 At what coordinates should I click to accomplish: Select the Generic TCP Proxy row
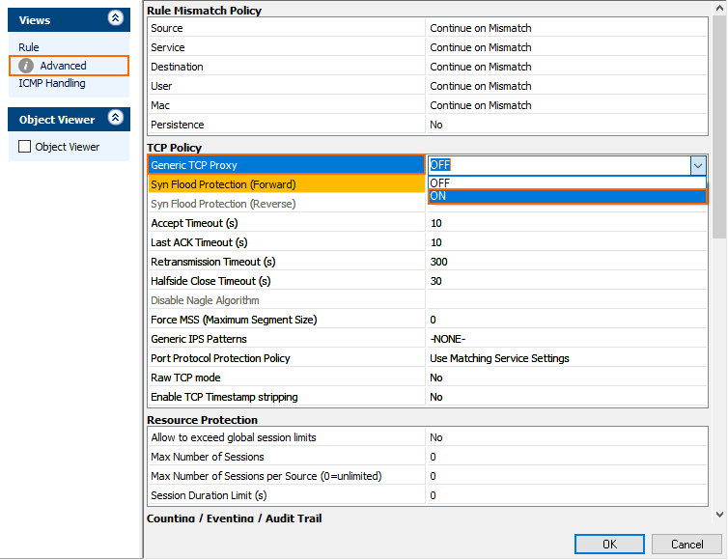pyautogui.click(x=287, y=165)
